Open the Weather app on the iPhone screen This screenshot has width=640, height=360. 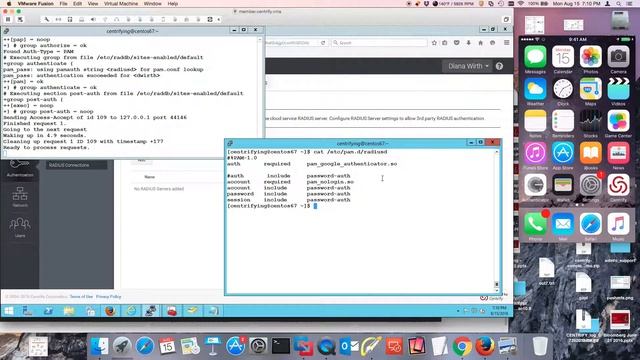point(535,89)
